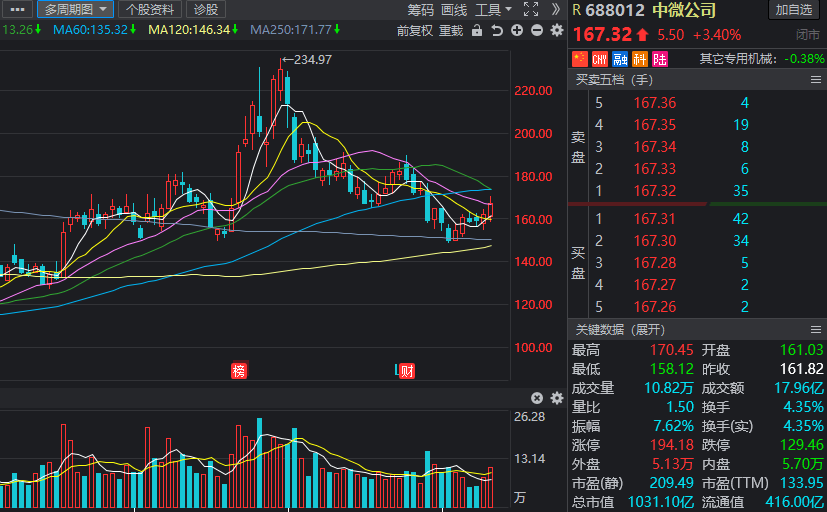Click the lock icon in chart toolbar
The height and width of the screenshot is (512, 827).
pos(479,30)
